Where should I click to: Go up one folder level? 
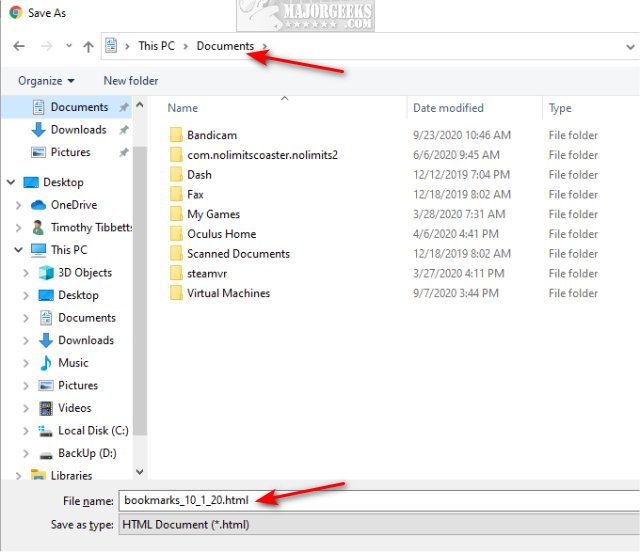click(x=88, y=47)
